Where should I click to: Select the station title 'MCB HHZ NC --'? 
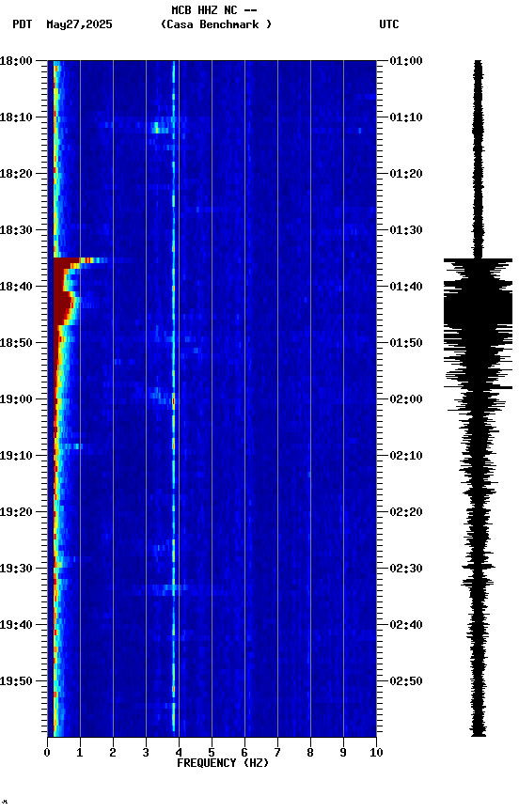click(214, 10)
